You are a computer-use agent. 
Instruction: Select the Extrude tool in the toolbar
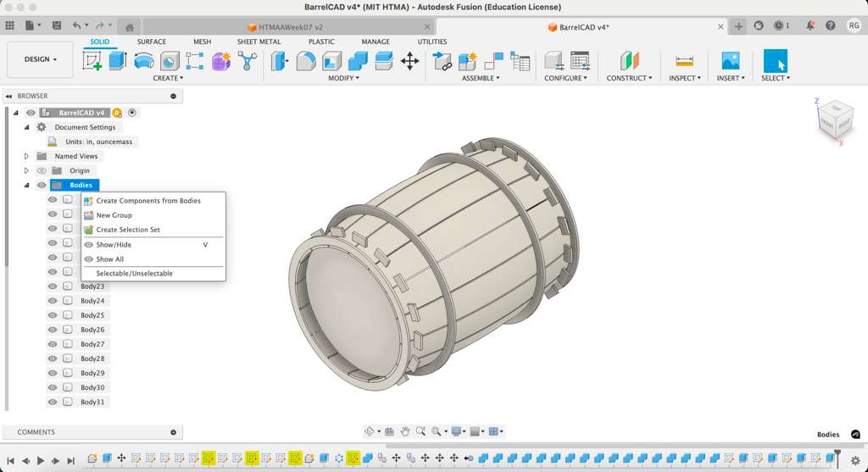tap(118, 61)
